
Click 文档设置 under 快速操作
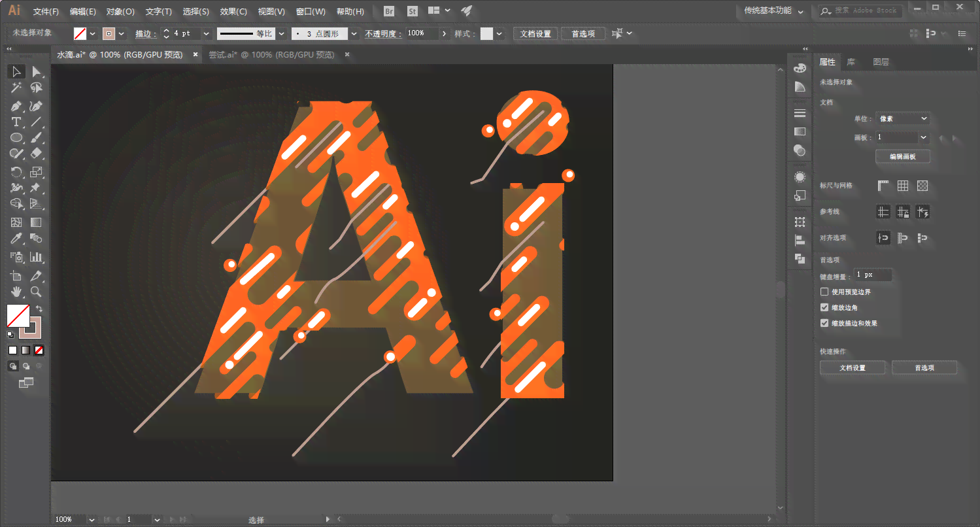point(853,368)
